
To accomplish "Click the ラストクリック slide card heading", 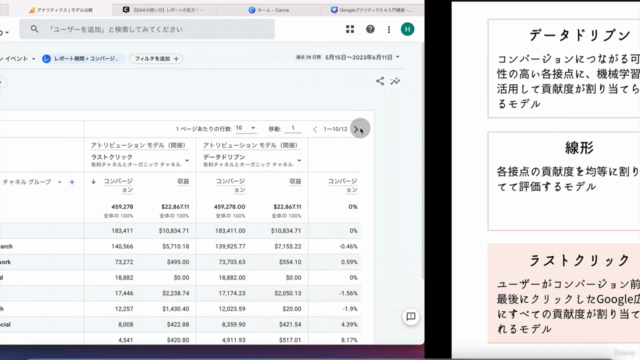I will (579, 260).
